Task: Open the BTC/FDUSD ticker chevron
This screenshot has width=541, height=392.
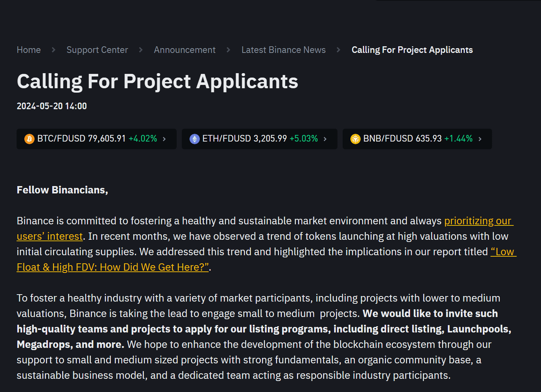Action: (164, 139)
